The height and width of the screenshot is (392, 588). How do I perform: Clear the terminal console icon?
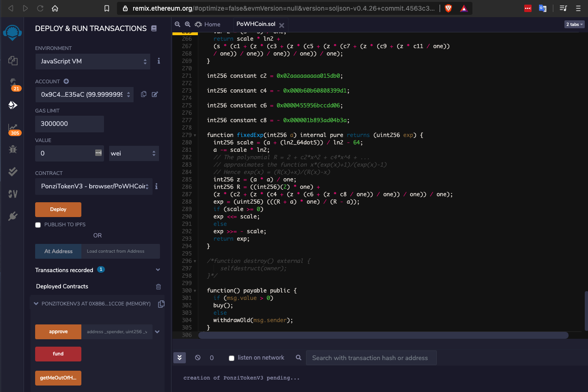coord(198,358)
